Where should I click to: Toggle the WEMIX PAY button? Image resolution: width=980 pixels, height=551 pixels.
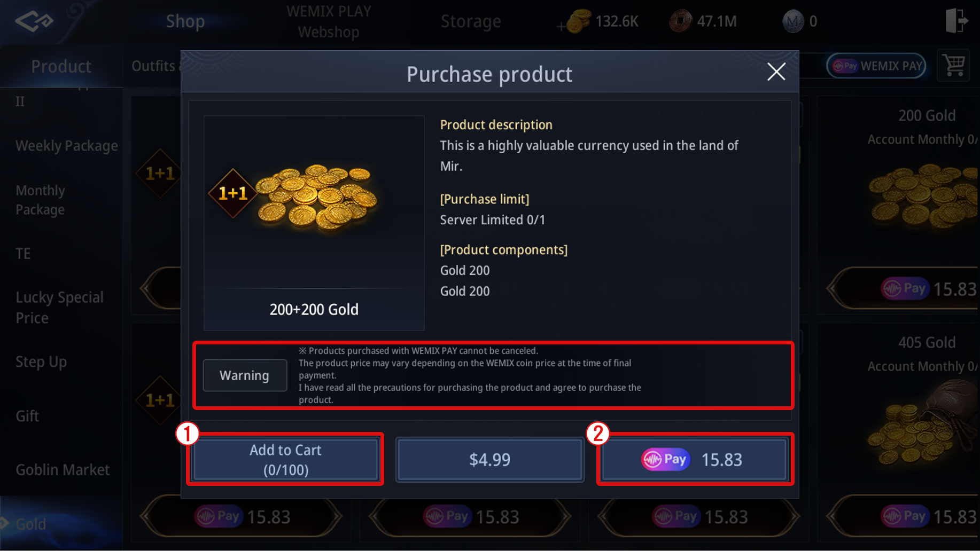876,66
